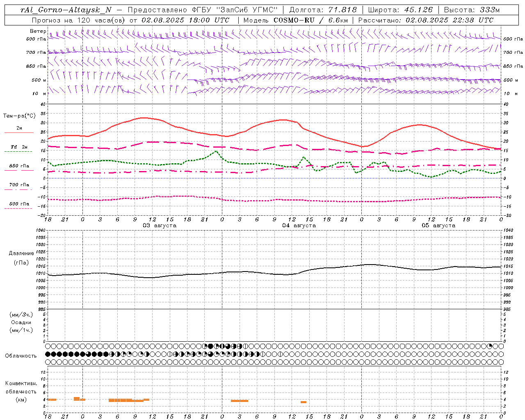The width and height of the screenshot is (525, 420).
Task: Click the Ветер panel label
Action: tap(38, 31)
